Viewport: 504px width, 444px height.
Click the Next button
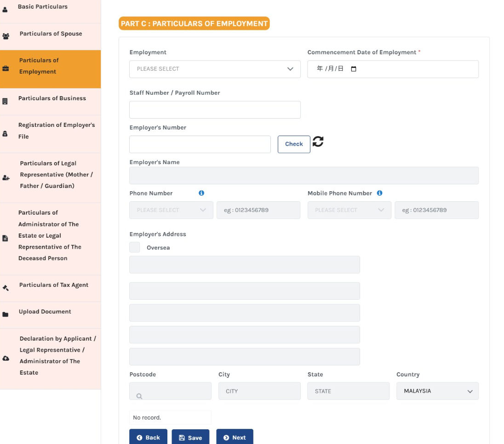(x=235, y=437)
